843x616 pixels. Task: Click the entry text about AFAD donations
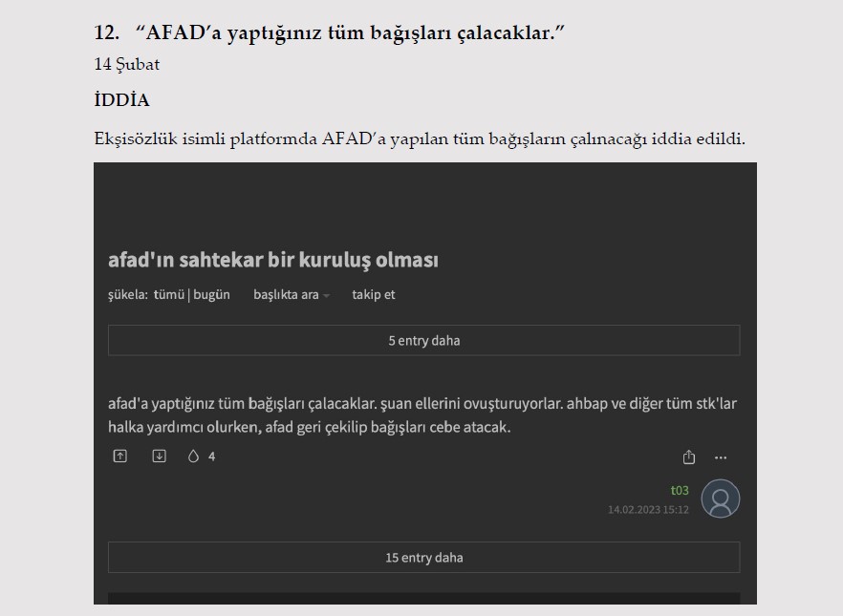pyautogui.click(x=421, y=415)
